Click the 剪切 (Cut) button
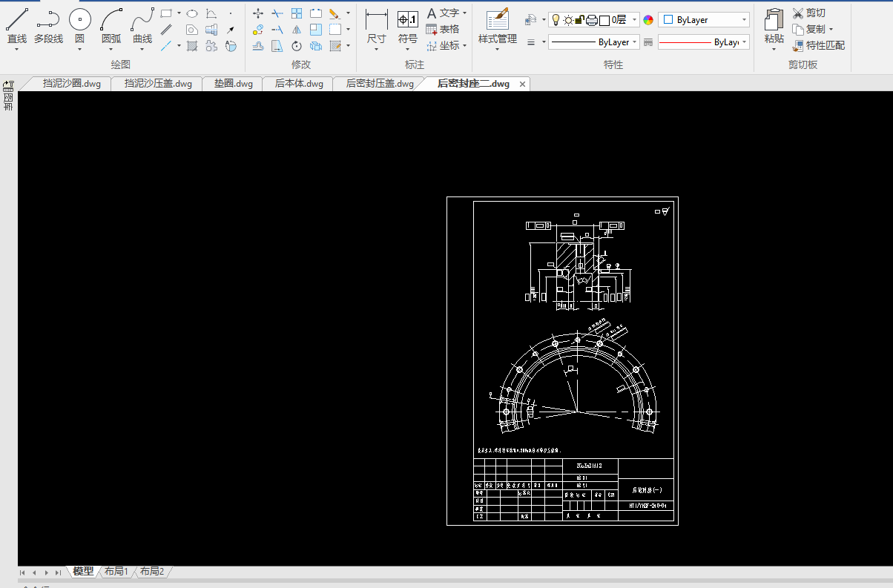The height and width of the screenshot is (588, 893). pos(808,13)
